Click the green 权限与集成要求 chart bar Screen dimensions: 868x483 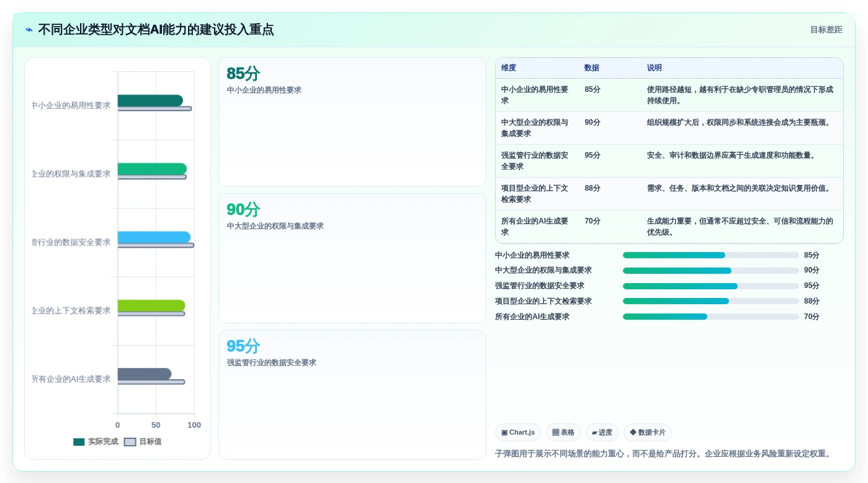[x=152, y=169]
